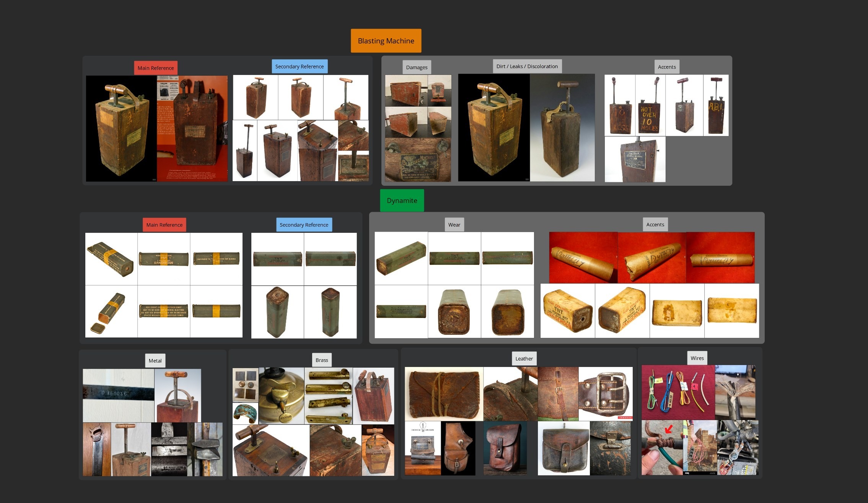Select the orange Blasting Machine title label
Viewport: 868px width, 503px height.
[386, 41]
